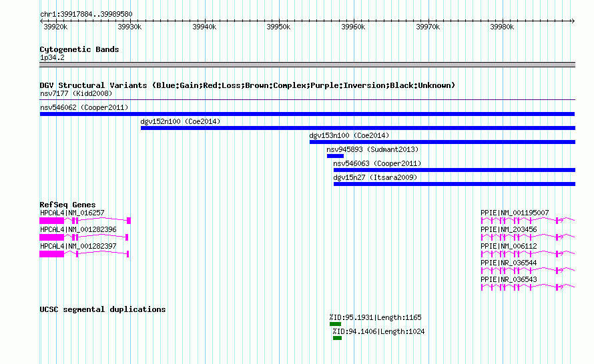The height and width of the screenshot is (364, 594).
Task: Click the 1p34.2 cytogenetic band bar
Action: (x=307, y=65)
